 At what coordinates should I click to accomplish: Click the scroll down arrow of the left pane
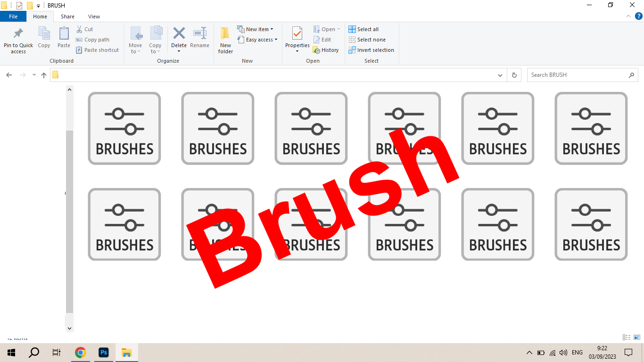tap(70, 328)
